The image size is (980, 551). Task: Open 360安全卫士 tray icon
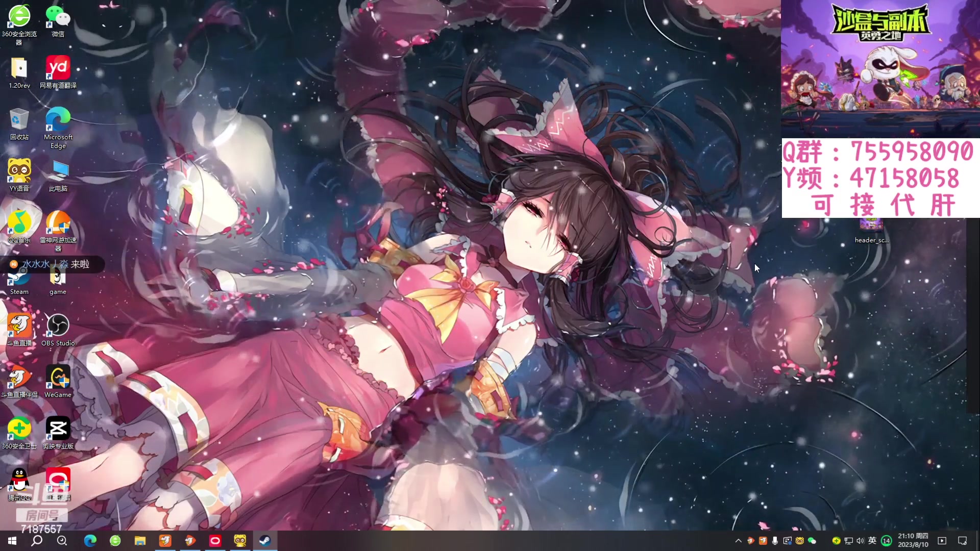coord(836,541)
